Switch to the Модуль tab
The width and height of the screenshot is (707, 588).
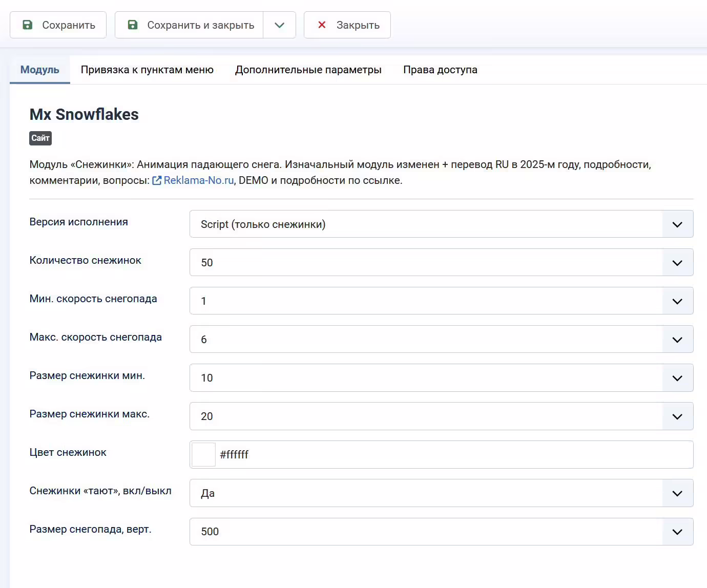tap(40, 70)
